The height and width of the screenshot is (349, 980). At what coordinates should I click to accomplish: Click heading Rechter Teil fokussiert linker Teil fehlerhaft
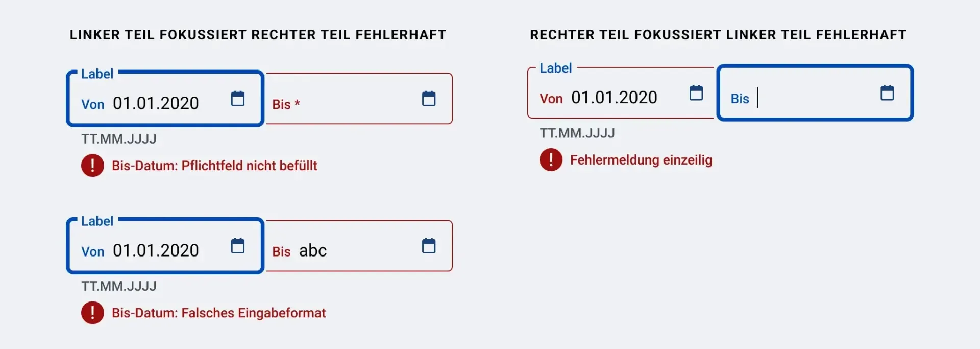(718, 35)
